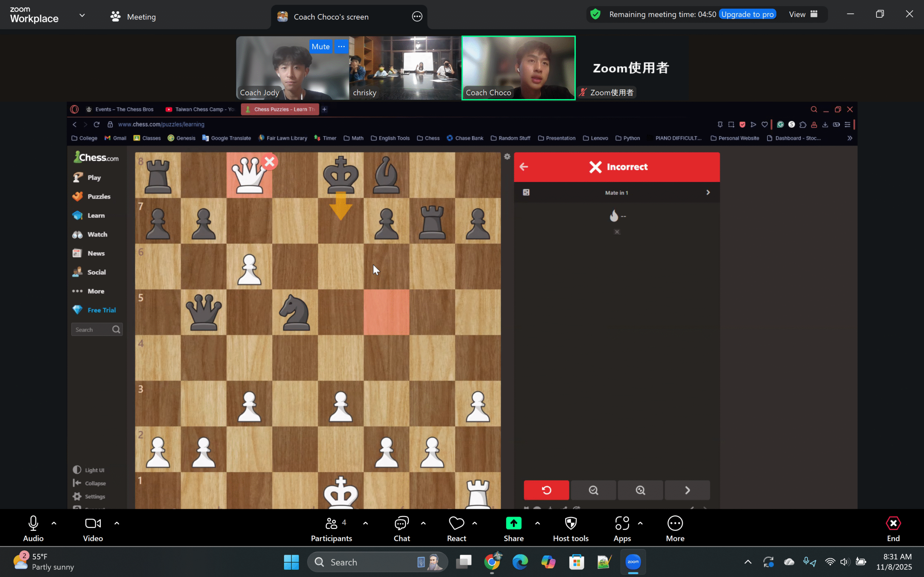Click the Upgrade to pro button

pyautogui.click(x=747, y=14)
